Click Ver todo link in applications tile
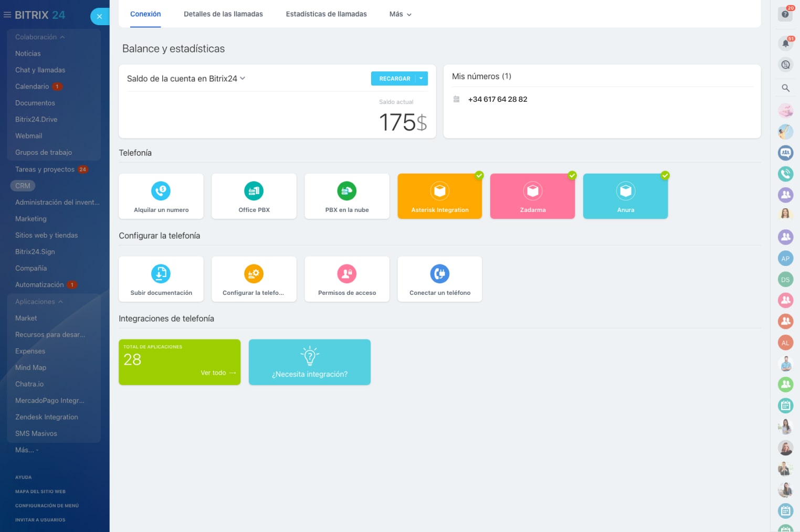Image resolution: width=800 pixels, height=532 pixels. pos(218,373)
